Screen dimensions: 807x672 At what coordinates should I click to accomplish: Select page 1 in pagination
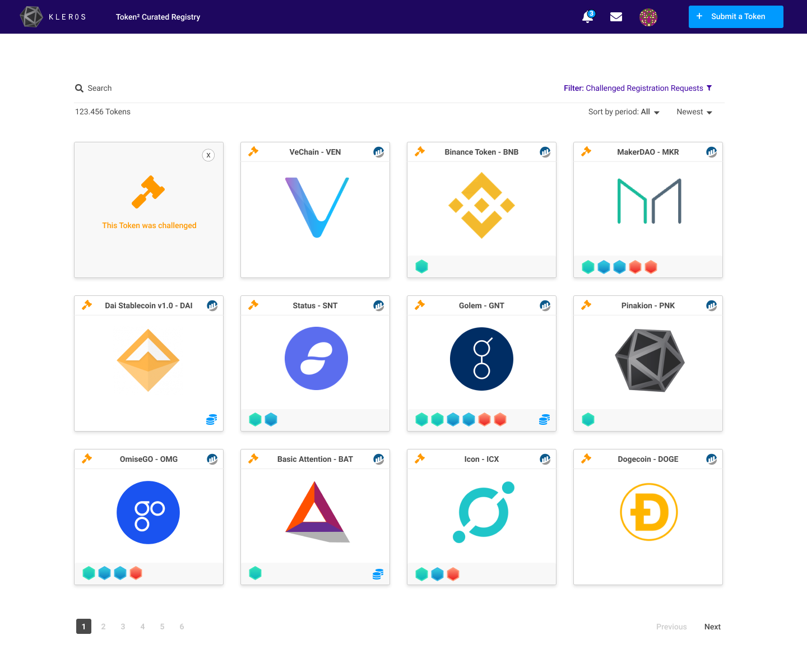pyautogui.click(x=84, y=627)
